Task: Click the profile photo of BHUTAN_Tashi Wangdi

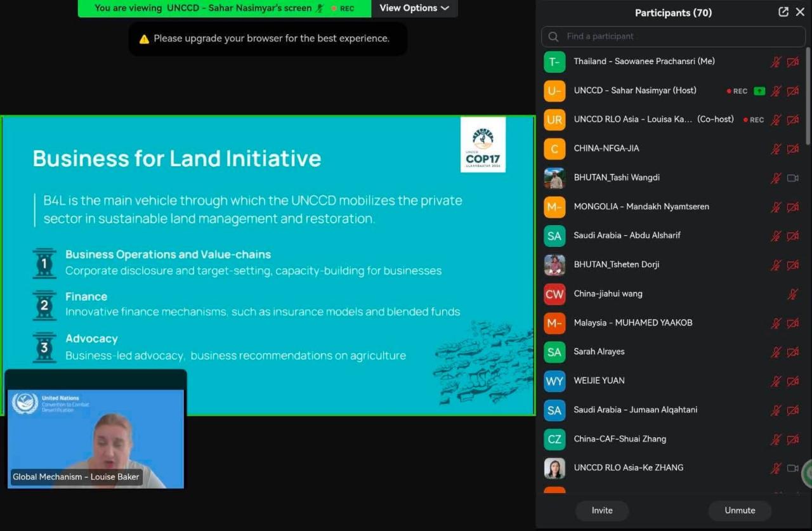Action: coord(554,178)
